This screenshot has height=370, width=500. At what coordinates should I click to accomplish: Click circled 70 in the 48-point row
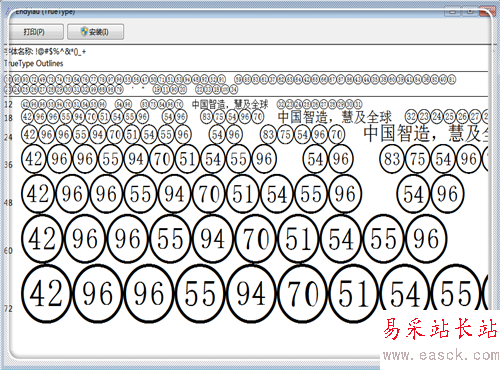[x=209, y=194]
